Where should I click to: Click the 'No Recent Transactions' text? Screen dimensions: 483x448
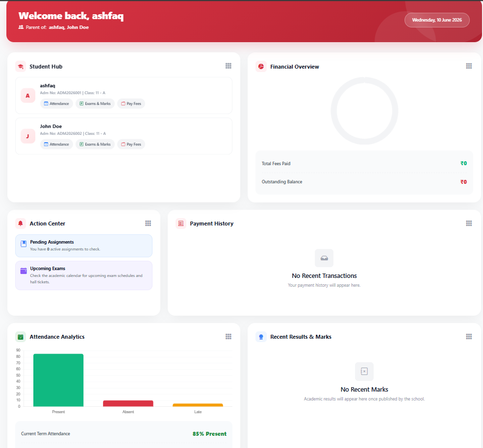tap(324, 276)
